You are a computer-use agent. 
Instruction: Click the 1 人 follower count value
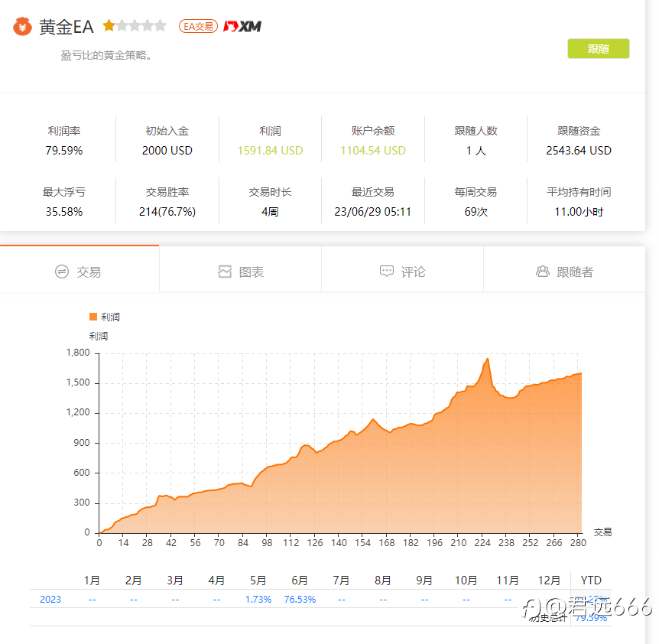click(x=476, y=151)
